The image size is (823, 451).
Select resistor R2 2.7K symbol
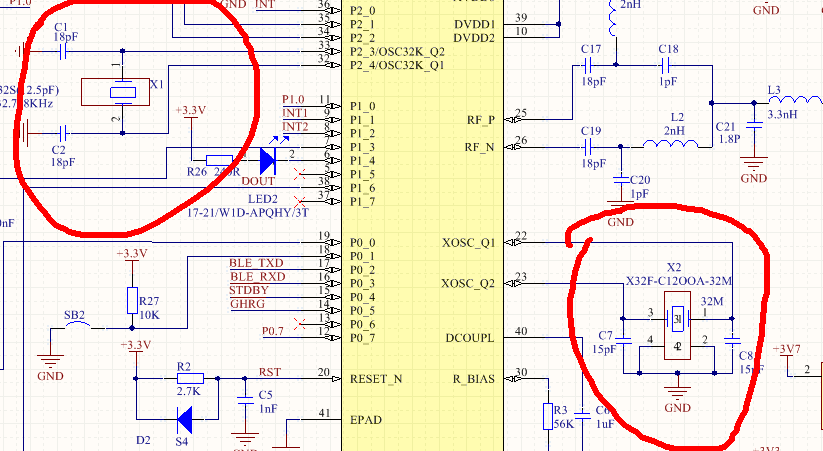click(x=191, y=378)
